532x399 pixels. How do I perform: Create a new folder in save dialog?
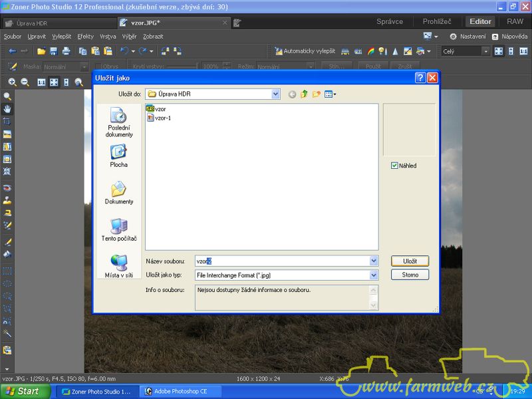317,94
